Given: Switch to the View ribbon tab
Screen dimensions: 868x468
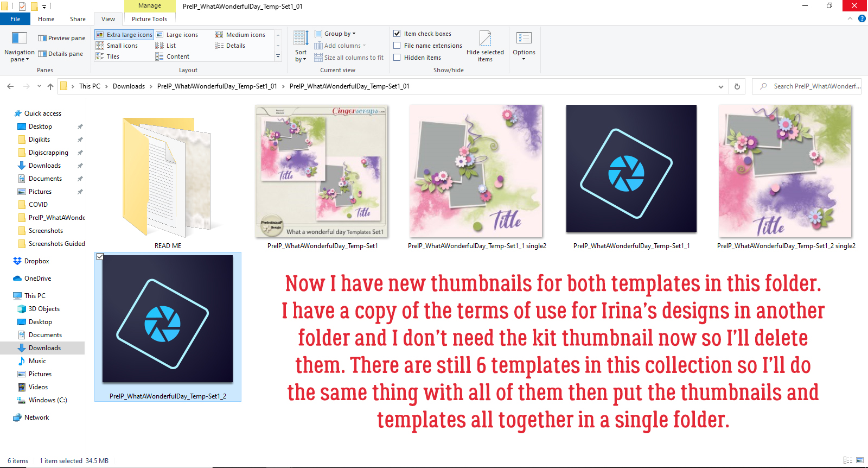Looking at the screenshot, I should [108, 19].
